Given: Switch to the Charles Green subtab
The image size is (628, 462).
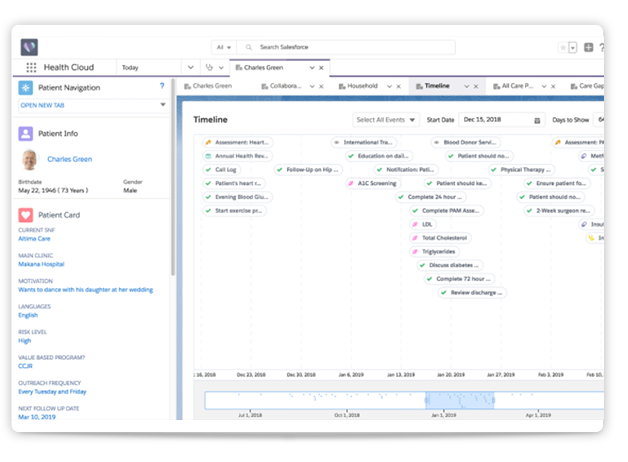Looking at the screenshot, I should 208,86.
